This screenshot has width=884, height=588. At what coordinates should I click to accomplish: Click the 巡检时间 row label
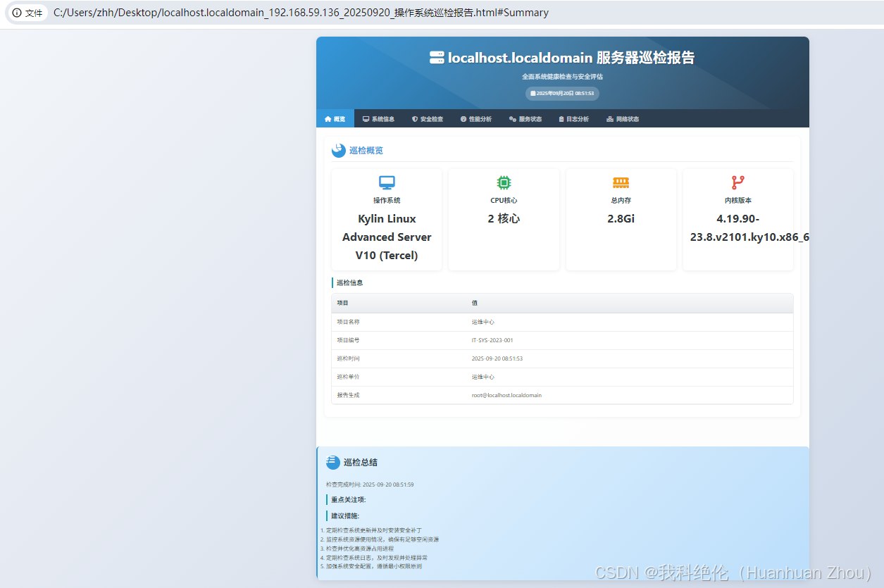tap(348, 358)
